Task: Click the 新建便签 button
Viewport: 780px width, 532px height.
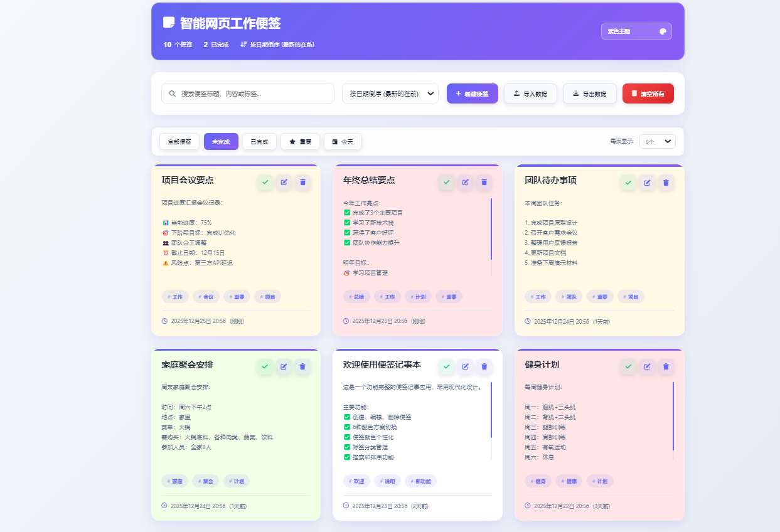Action: (x=472, y=93)
